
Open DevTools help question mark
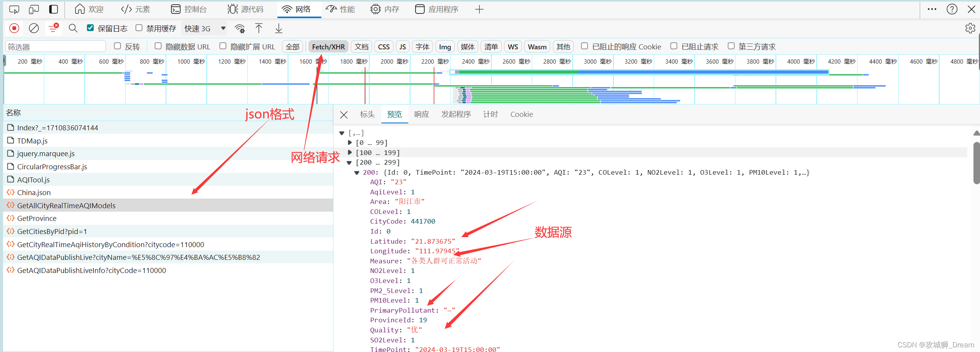pos(952,9)
